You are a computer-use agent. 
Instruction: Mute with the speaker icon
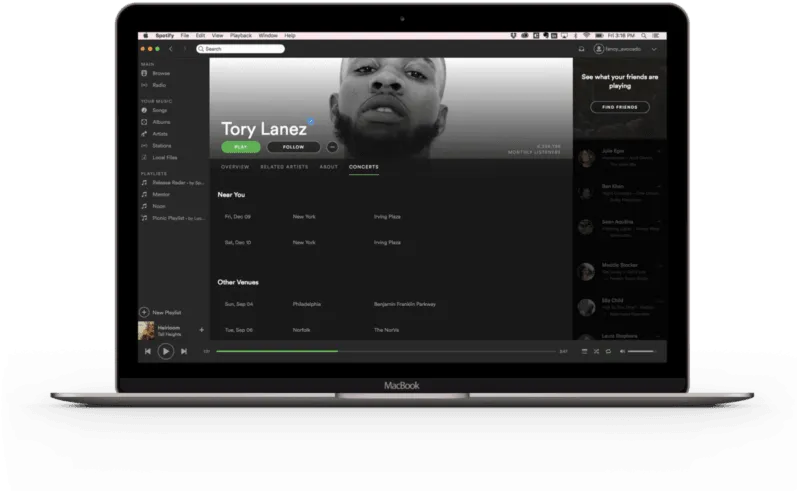coord(622,351)
